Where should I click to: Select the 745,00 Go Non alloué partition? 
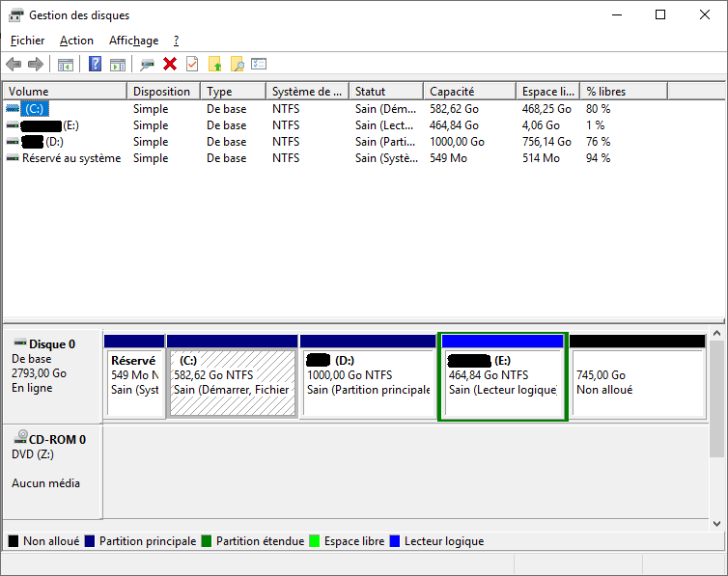637,382
